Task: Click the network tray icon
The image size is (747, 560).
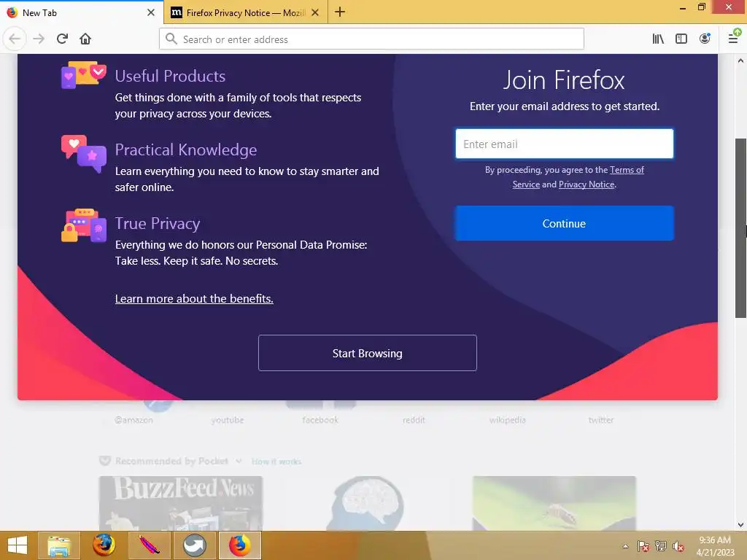Action: click(x=661, y=546)
